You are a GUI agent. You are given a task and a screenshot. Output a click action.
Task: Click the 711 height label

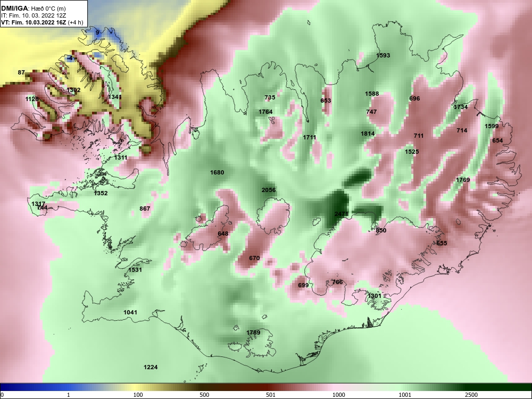click(x=419, y=136)
